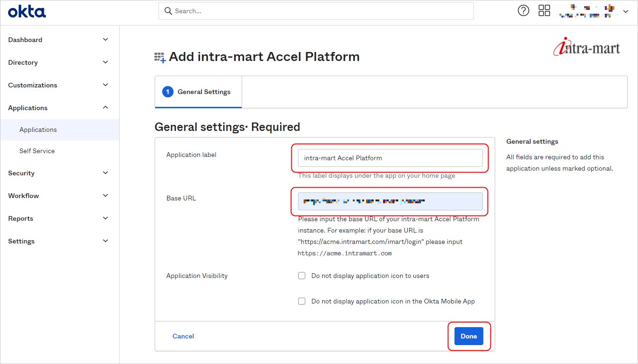Image resolution: width=638 pixels, height=364 pixels.
Task: Expand the Security section chevron
Action: (105, 173)
